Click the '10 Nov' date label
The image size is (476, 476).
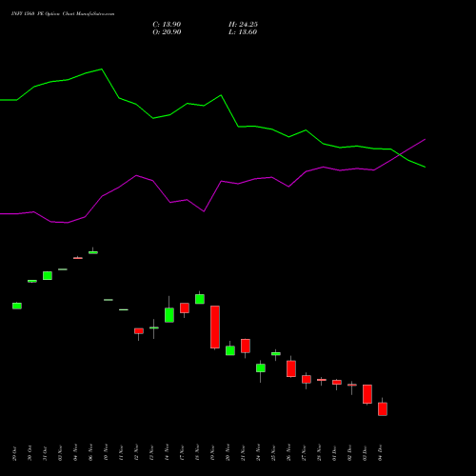[x=106, y=453]
